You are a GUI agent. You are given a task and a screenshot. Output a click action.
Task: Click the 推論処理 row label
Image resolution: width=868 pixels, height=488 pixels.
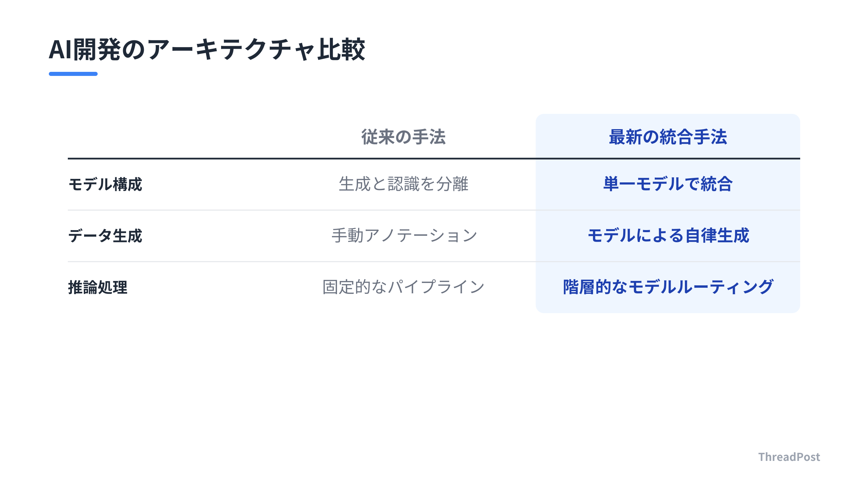click(x=98, y=287)
